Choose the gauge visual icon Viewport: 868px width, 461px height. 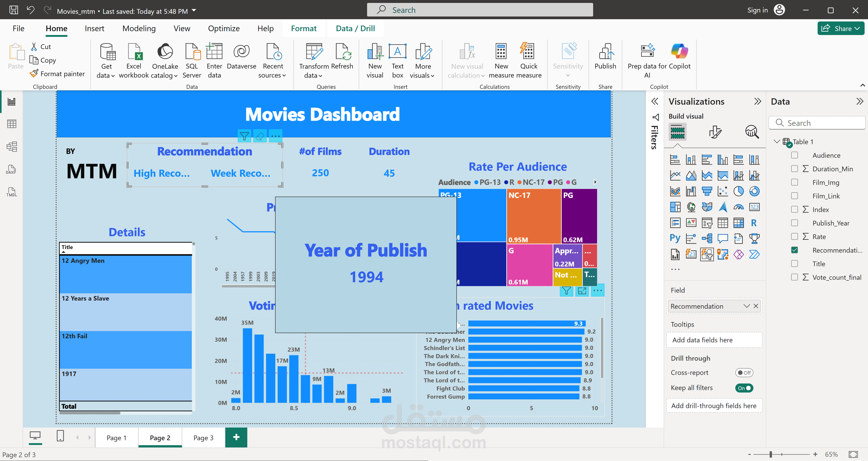pos(738,207)
